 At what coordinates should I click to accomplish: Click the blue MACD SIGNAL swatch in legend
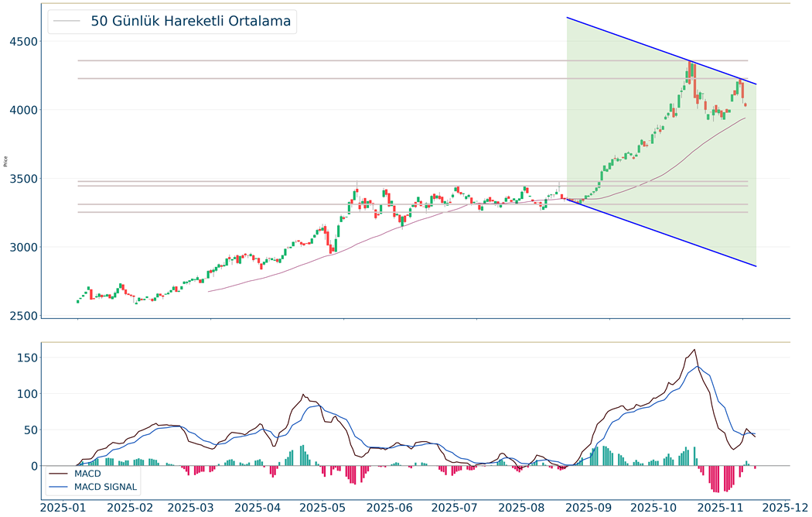(60, 487)
